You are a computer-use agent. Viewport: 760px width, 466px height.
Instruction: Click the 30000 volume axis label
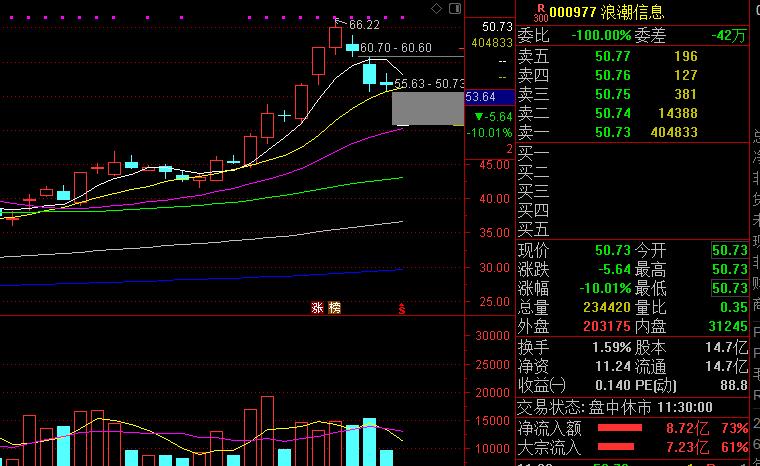pos(492,336)
